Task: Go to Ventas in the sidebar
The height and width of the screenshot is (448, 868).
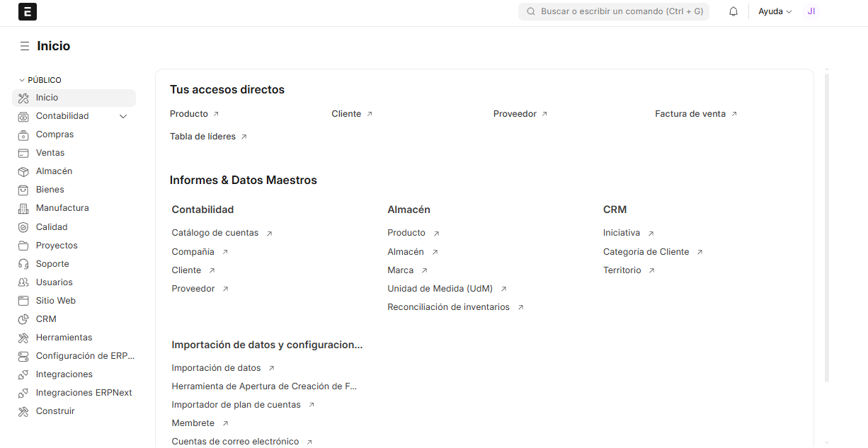Action: (50, 153)
